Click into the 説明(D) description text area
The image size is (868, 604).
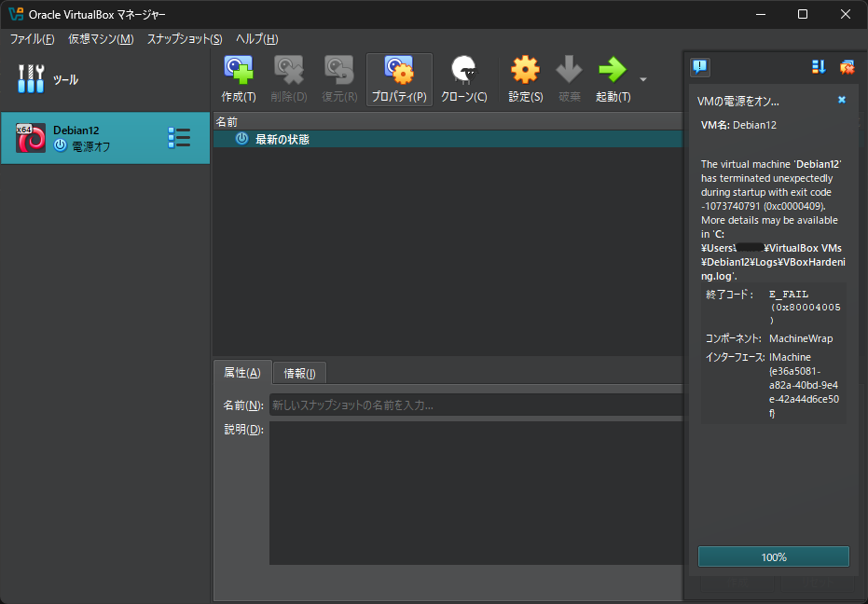pos(476,493)
